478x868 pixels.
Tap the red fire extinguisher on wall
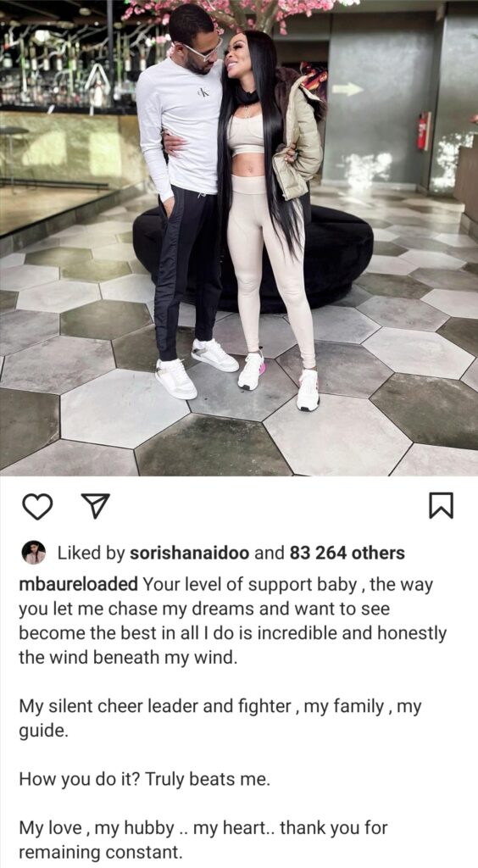point(424,131)
